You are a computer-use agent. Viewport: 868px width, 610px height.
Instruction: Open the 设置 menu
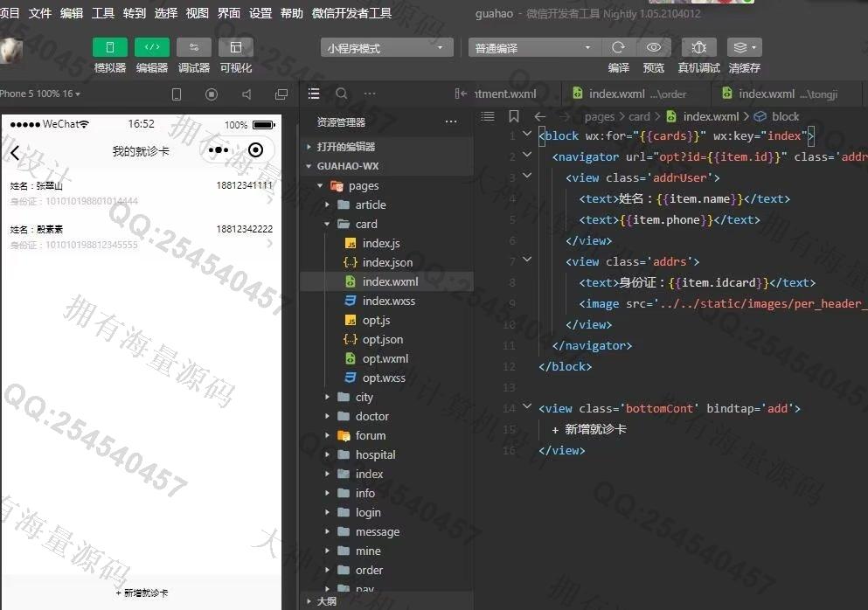(260, 13)
